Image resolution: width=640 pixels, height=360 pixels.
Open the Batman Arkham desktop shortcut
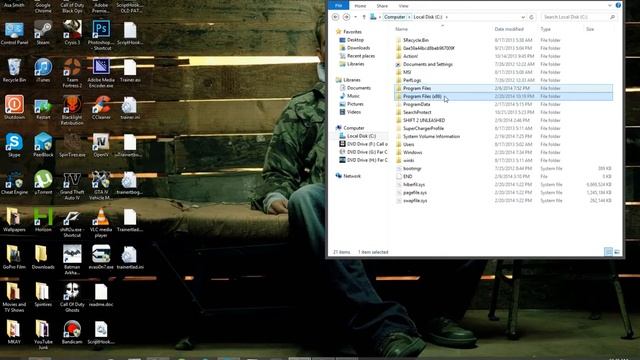pyautogui.click(x=72, y=260)
